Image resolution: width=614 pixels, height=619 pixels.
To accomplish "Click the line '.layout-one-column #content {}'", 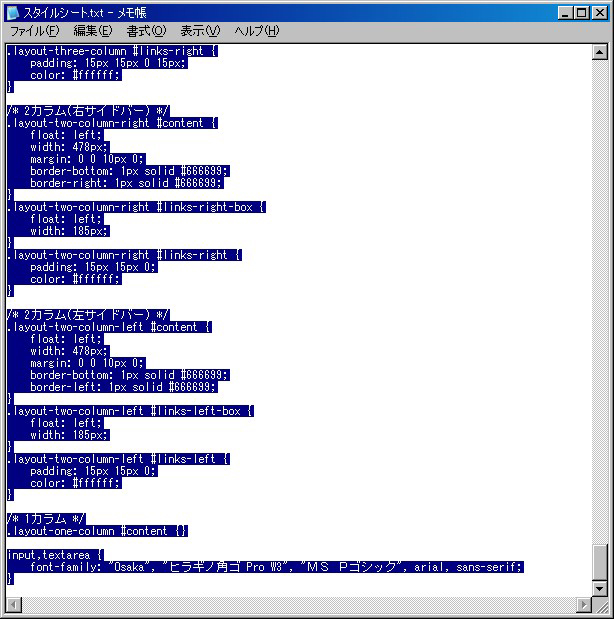I will pos(97,531).
